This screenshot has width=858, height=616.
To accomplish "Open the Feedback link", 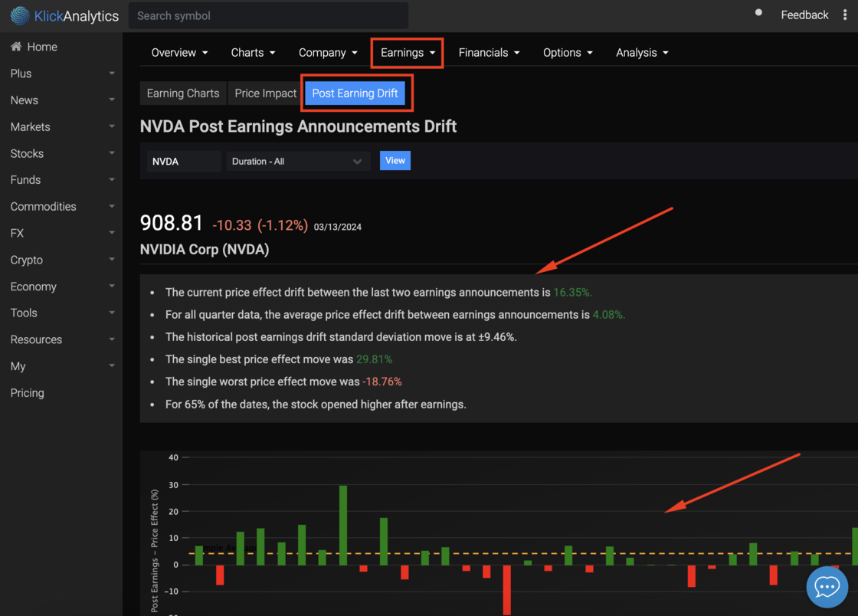I will [x=804, y=15].
